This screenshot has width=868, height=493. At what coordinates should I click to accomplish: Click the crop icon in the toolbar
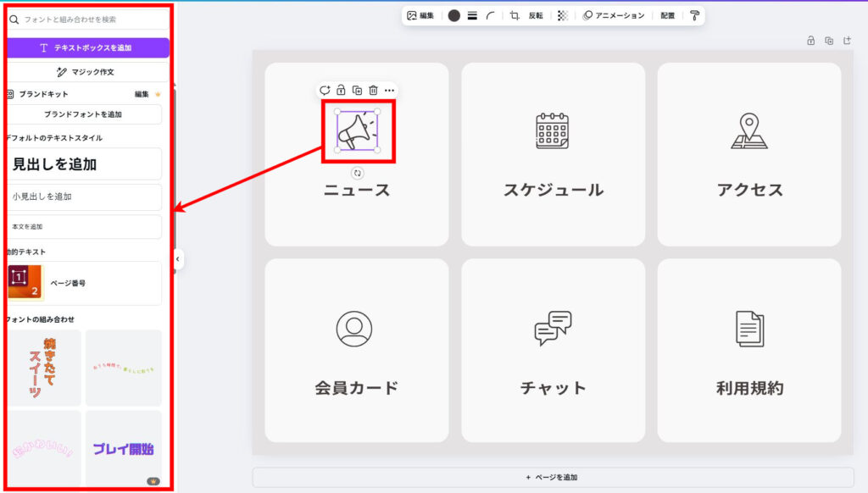pyautogui.click(x=515, y=15)
